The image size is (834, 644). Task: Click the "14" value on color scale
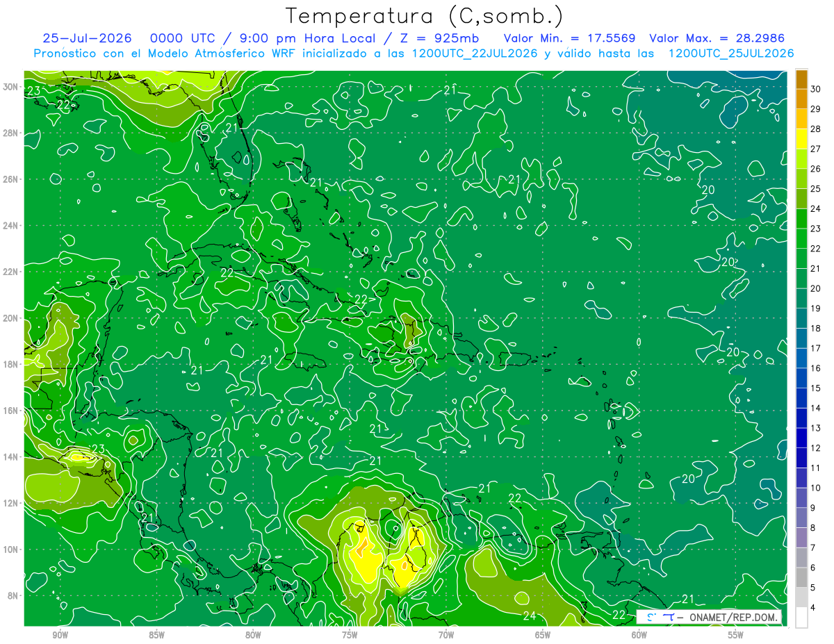(x=816, y=408)
